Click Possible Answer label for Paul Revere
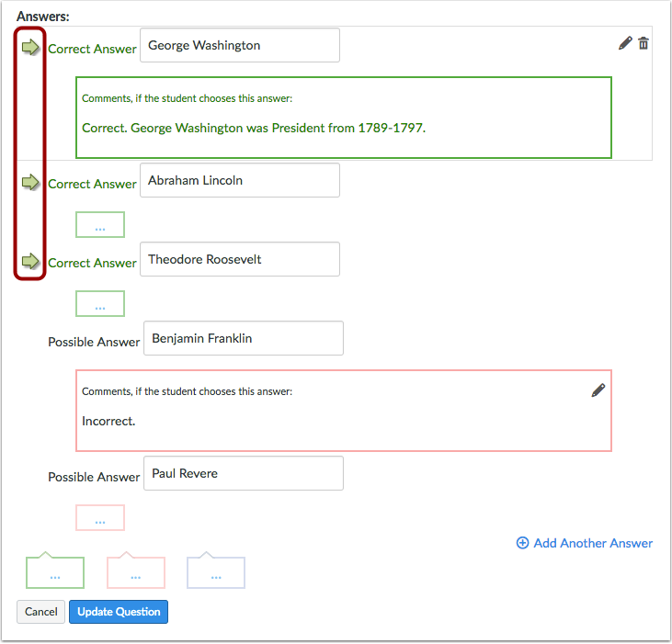The width and height of the screenshot is (672, 644). [94, 477]
